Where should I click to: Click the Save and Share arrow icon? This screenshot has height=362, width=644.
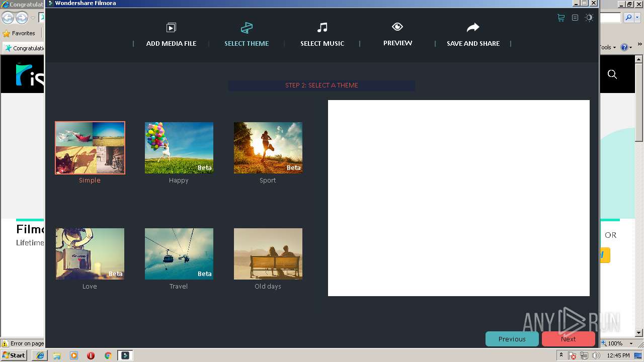point(473,27)
